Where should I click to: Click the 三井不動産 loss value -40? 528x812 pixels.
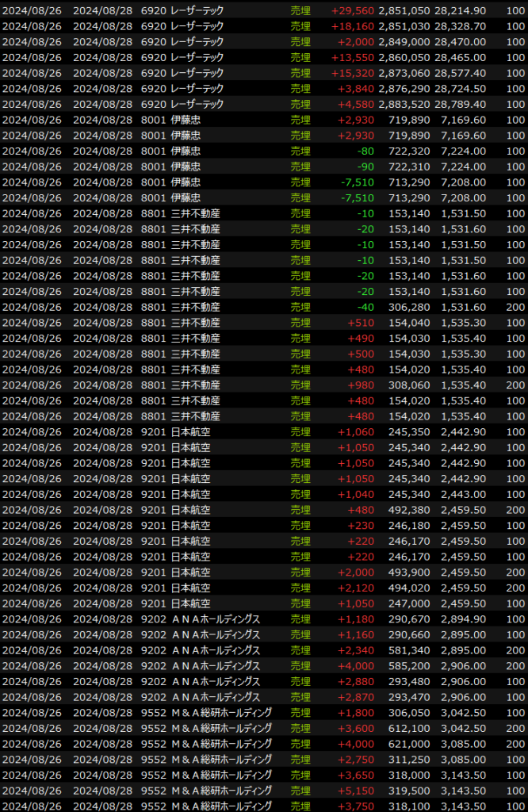365,307
